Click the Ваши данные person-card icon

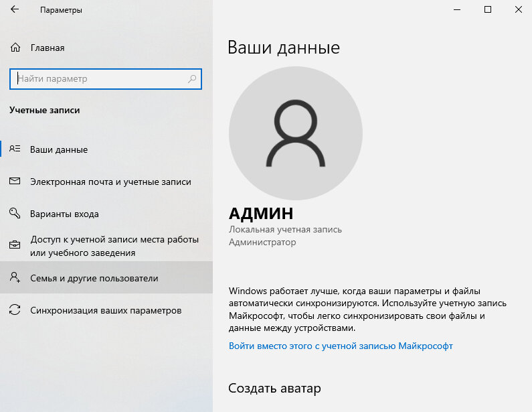15,149
